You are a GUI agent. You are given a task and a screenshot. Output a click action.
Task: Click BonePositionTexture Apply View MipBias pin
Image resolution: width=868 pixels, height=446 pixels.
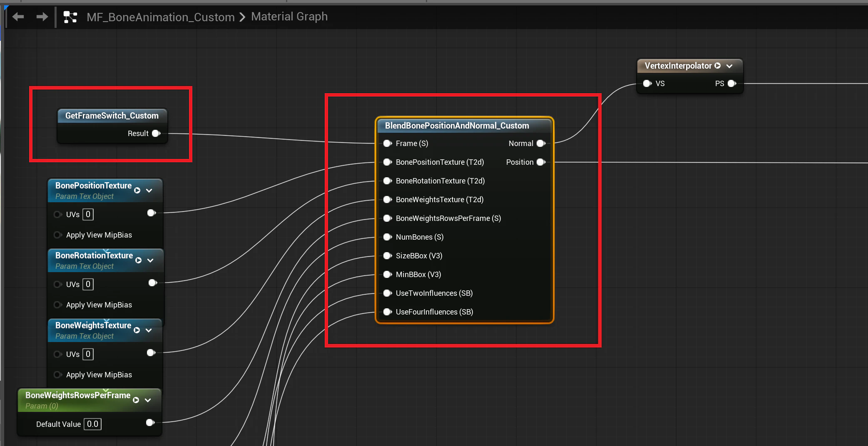point(57,235)
